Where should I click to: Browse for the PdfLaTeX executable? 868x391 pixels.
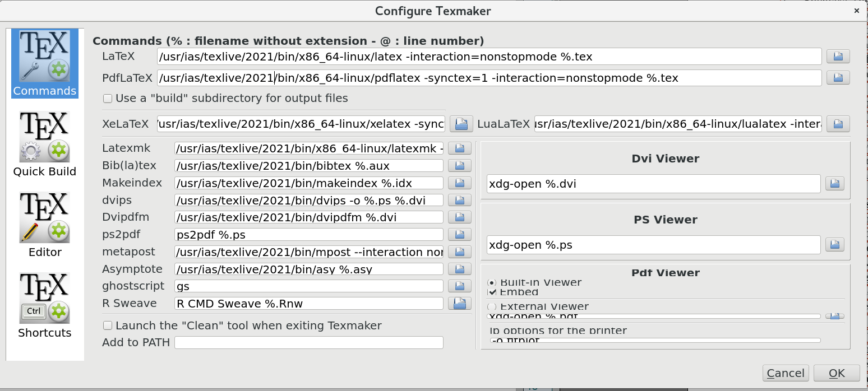tap(838, 78)
